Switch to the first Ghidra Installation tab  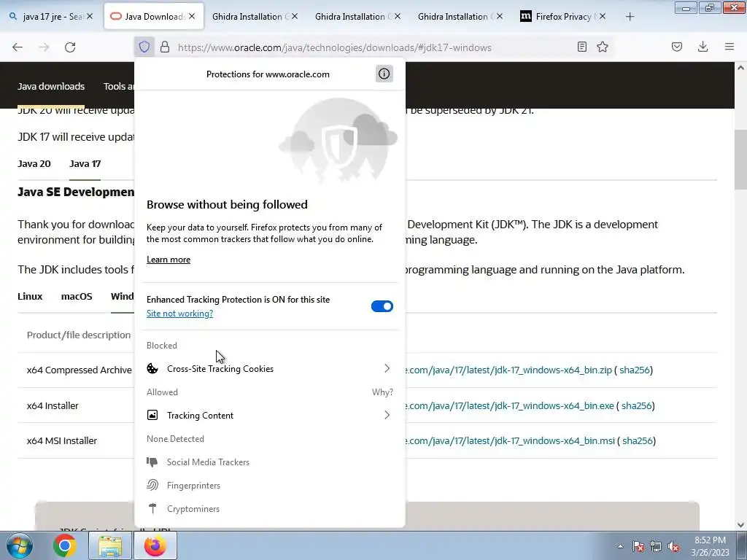click(x=254, y=16)
